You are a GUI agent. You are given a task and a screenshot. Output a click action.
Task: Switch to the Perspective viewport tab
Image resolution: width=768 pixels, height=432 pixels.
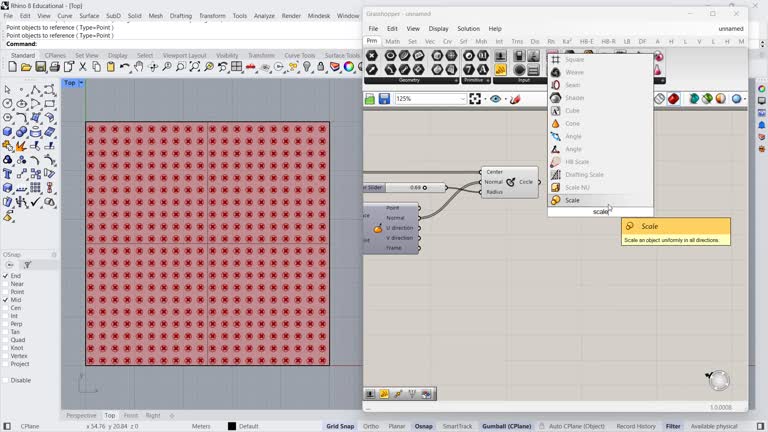point(81,415)
